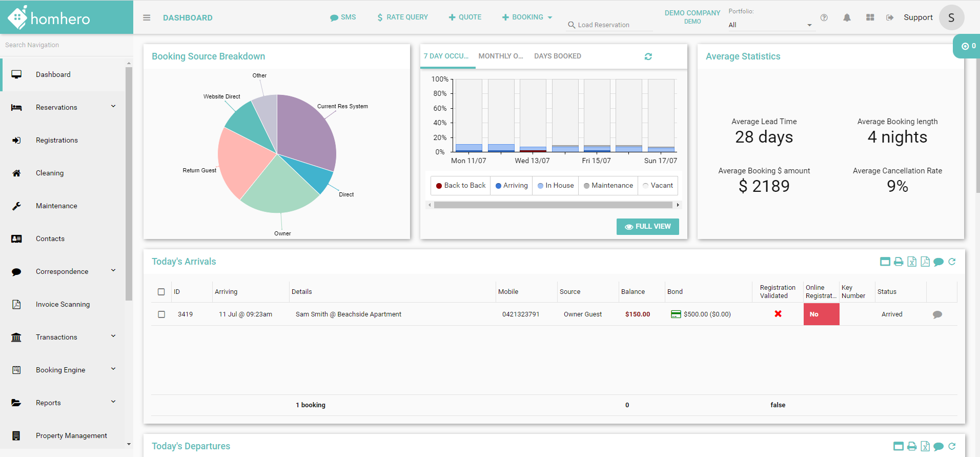980x457 pixels.
Task: Open Cleaning in the sidebar
Action: coord(50,173)
